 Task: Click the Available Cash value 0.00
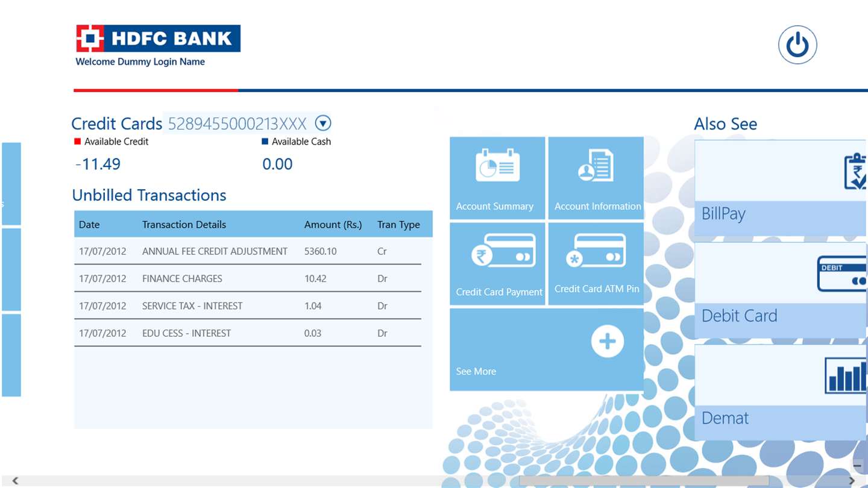pos(277,164)
